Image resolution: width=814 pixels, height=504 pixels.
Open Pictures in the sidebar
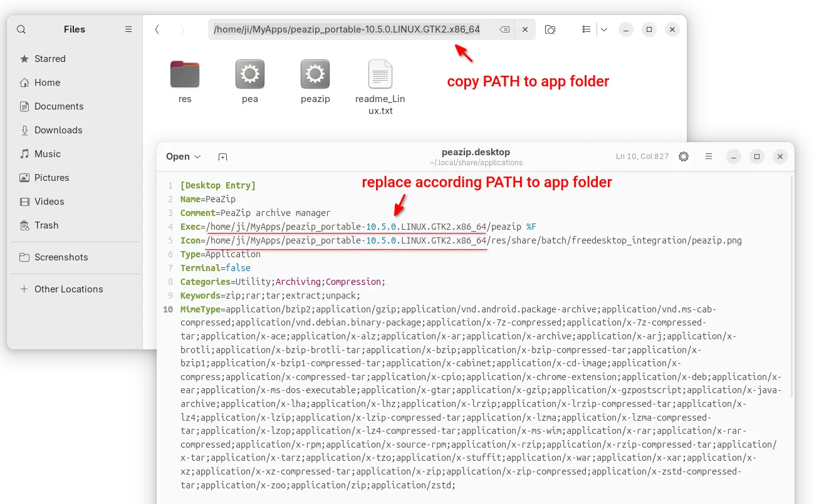75,178
